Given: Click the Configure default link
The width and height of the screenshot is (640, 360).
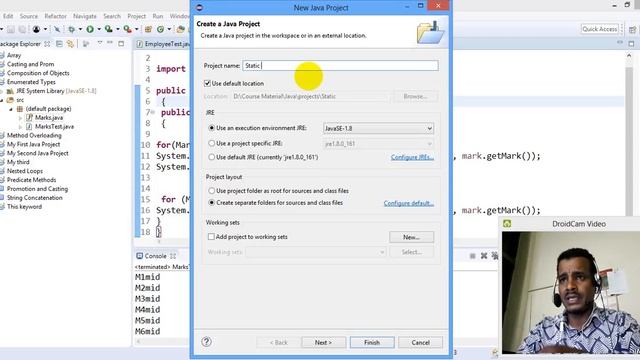Looking at the screenshot, I should click(x=409, y=203).
